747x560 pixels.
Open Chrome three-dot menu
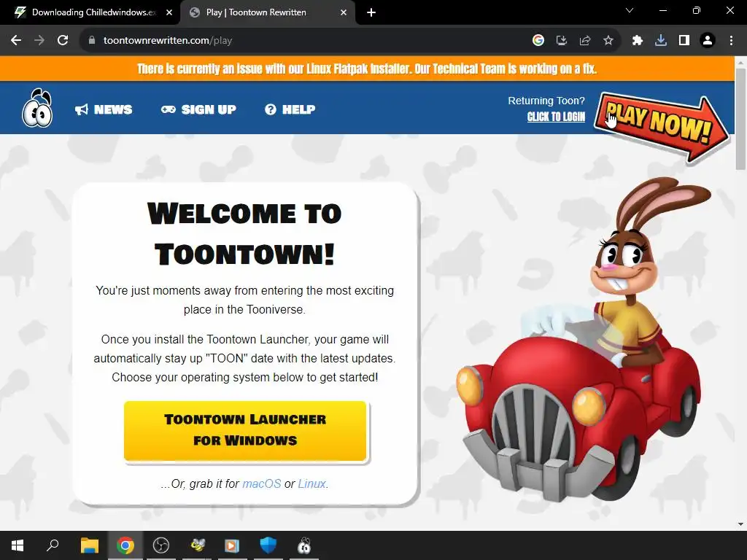point(731,41)
